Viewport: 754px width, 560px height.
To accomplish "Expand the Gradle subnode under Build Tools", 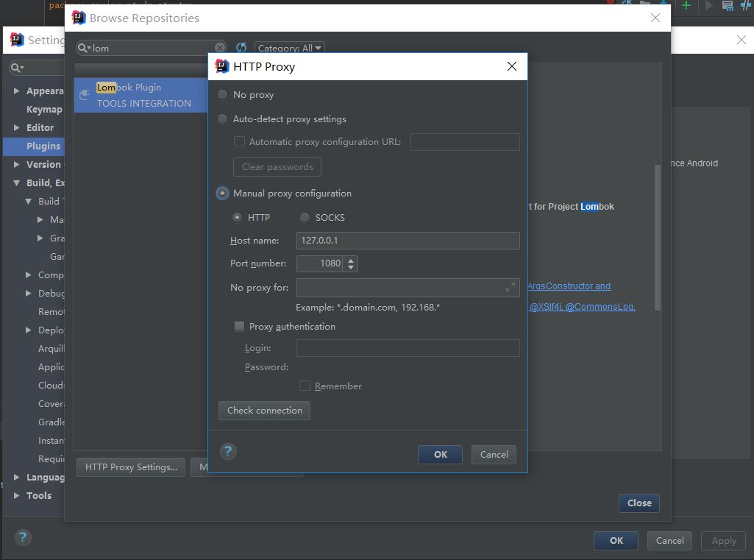I will [x=40, y=238].
